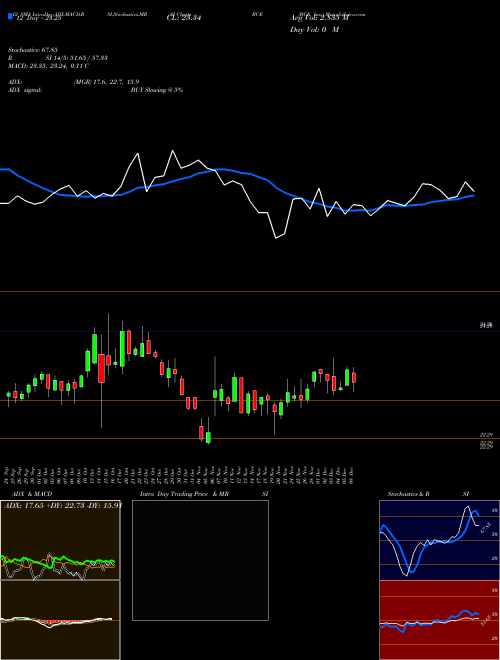The width and height of the screenshot is (500, 660).
Task: Click the 'Day Vol: 0 M' text
Action: coord(314,30)
